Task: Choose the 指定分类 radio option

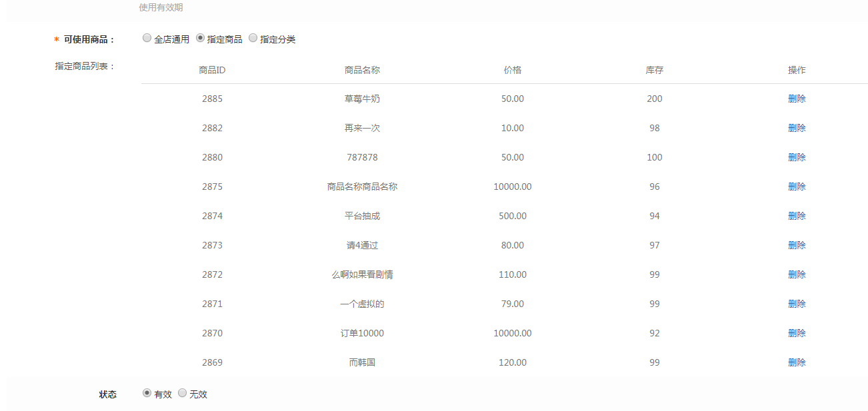Action: coord(253,39)
